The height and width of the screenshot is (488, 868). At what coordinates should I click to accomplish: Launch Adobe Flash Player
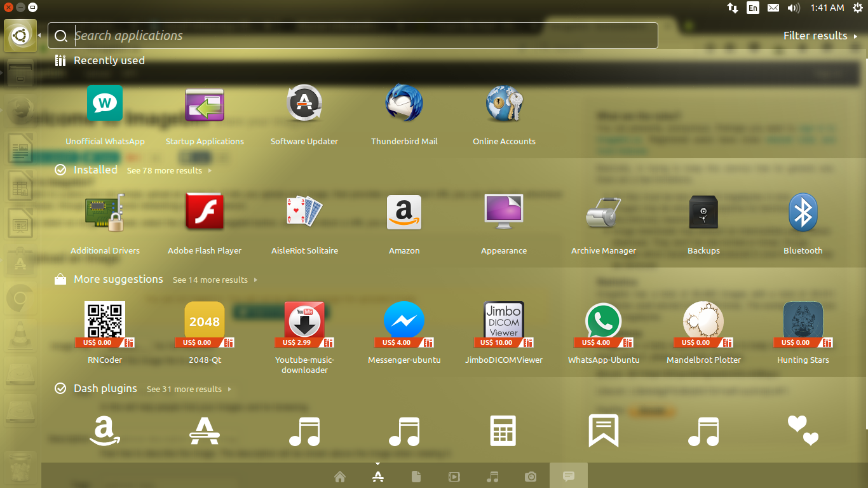[x=205, y=224]
